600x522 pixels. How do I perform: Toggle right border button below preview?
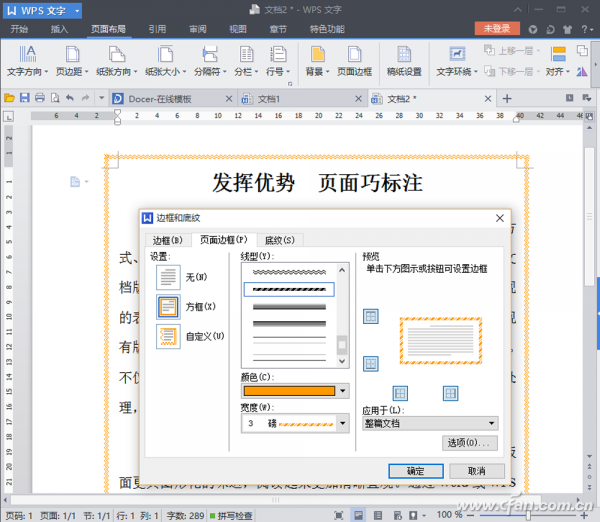coord(450,393)
